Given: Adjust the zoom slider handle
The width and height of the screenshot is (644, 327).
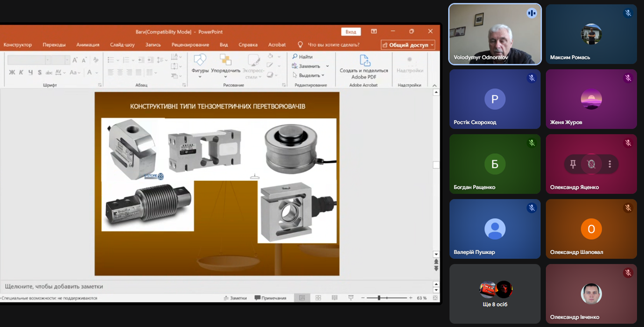Looking at the screenshot, I should pyautogui.click(x=379, y=298).
